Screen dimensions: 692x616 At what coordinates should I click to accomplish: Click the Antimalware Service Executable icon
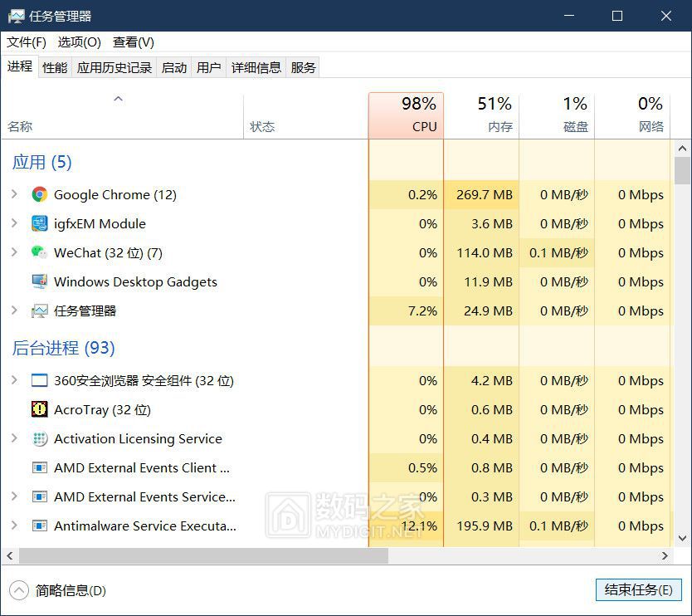click(x=39, y=526)
